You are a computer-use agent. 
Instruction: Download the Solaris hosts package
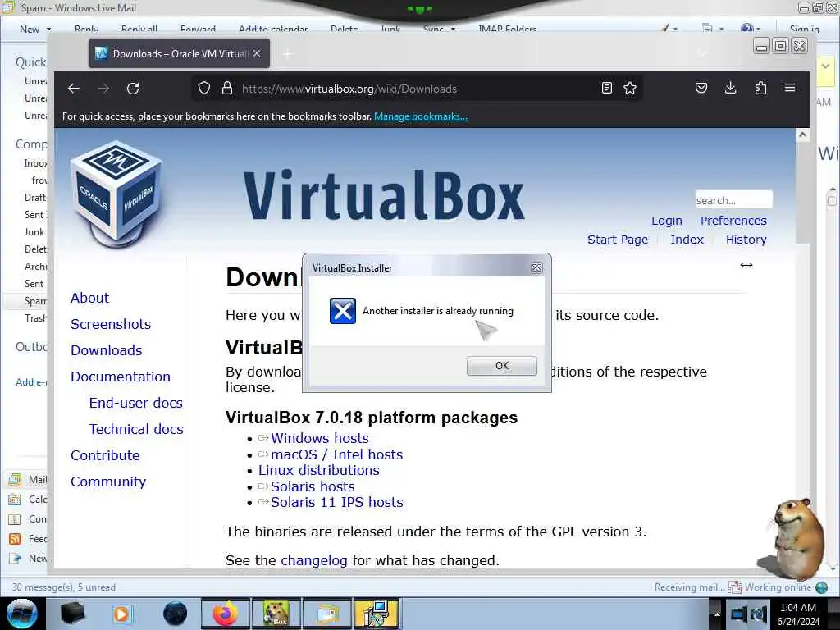[313, 486]
